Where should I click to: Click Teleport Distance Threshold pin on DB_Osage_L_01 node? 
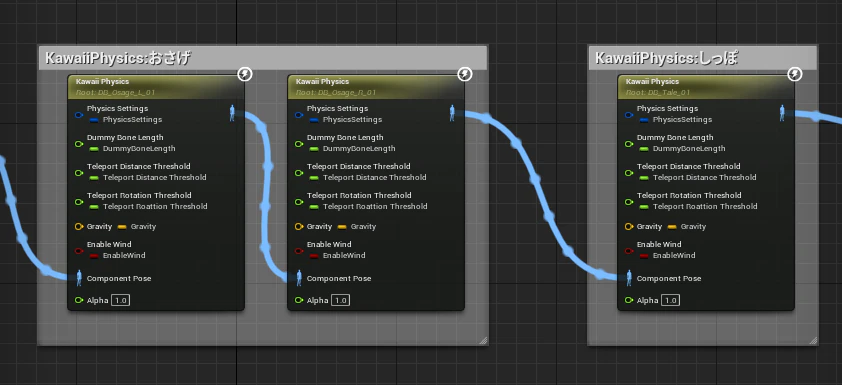click(x=79, y=172)
